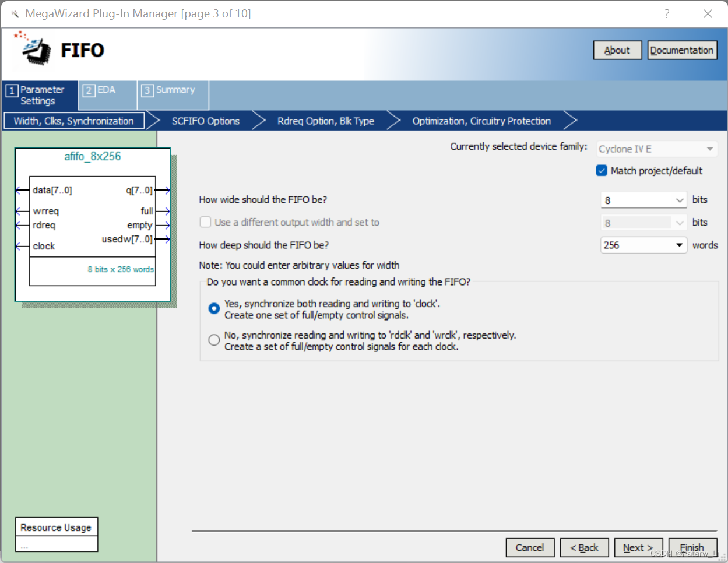The image size is (728, 563).
Task: Open help via the question mark icon
Action: point(666,13)
